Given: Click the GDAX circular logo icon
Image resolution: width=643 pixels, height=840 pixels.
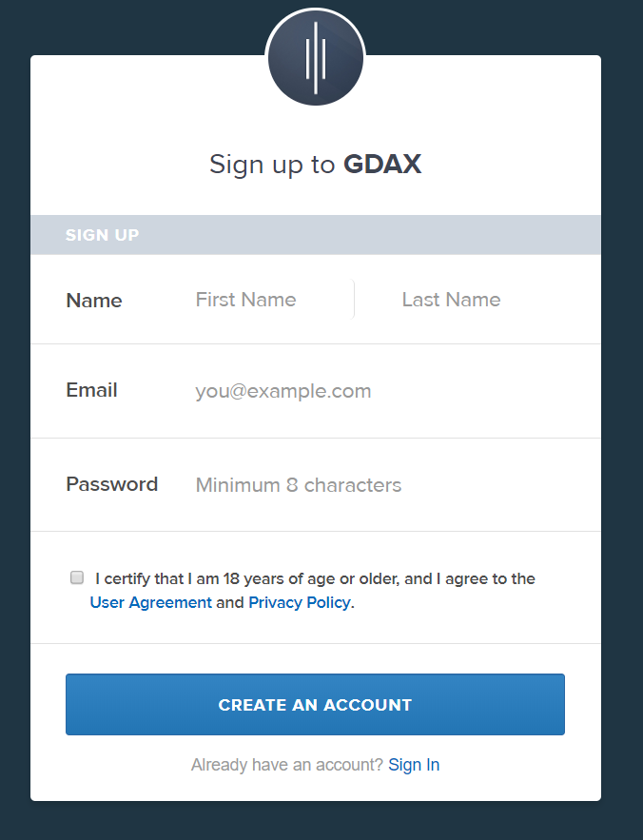Looking at the screenshot, I should [316, 58].
